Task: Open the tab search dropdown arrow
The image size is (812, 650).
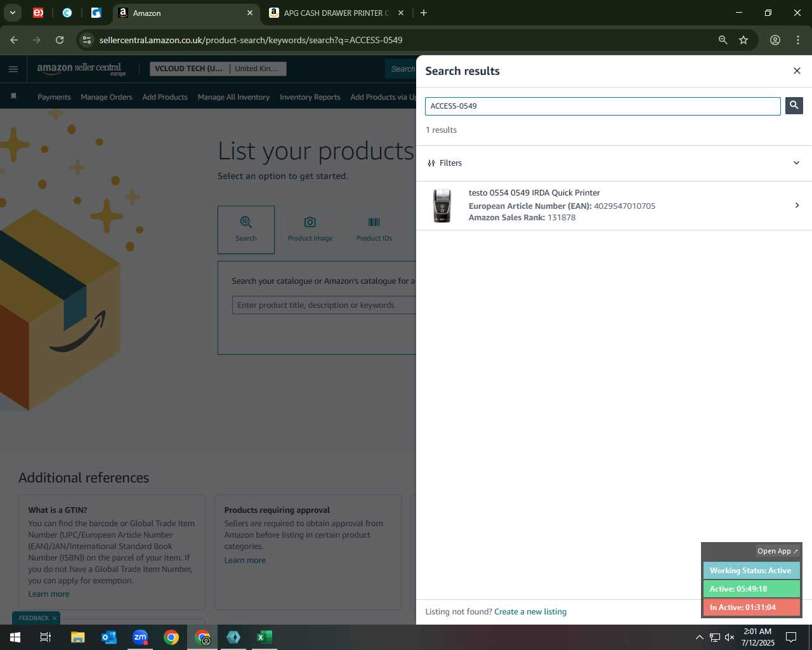Action: tap(12, 13)
